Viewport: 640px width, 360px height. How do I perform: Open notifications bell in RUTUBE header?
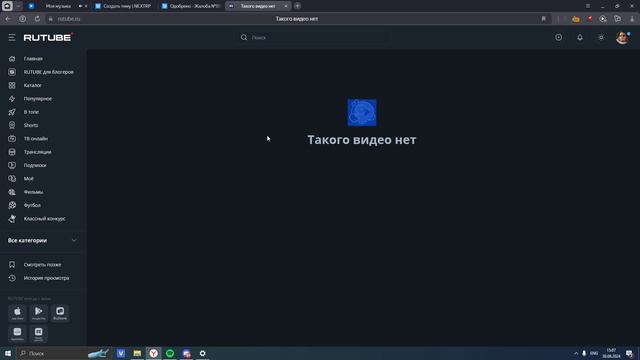[x=580, y=38]
